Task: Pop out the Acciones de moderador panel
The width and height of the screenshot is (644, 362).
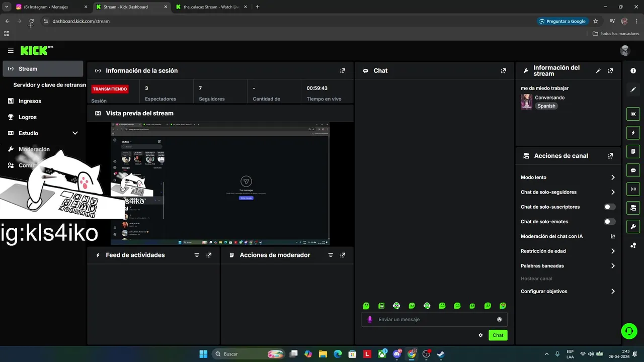Action: coord(343,255)
